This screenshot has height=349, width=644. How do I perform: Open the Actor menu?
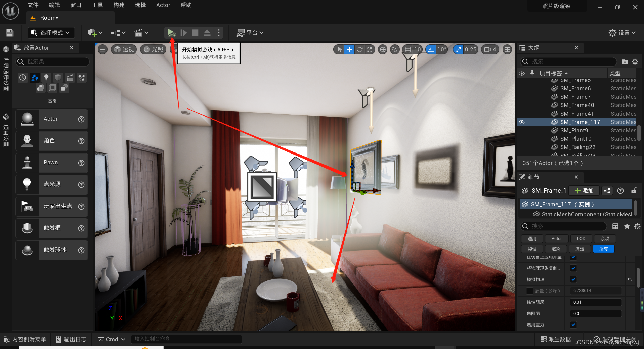163,5
